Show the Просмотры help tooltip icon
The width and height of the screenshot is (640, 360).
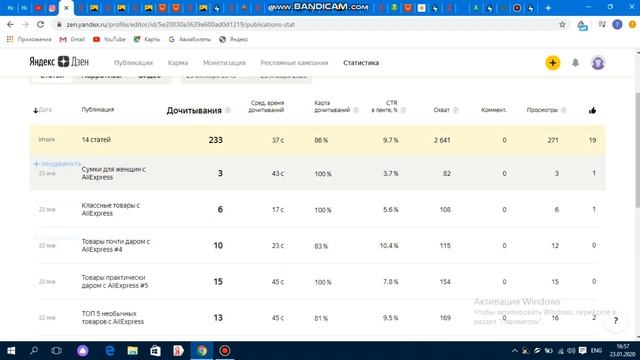pyautogui.click(x=563, y=110)
